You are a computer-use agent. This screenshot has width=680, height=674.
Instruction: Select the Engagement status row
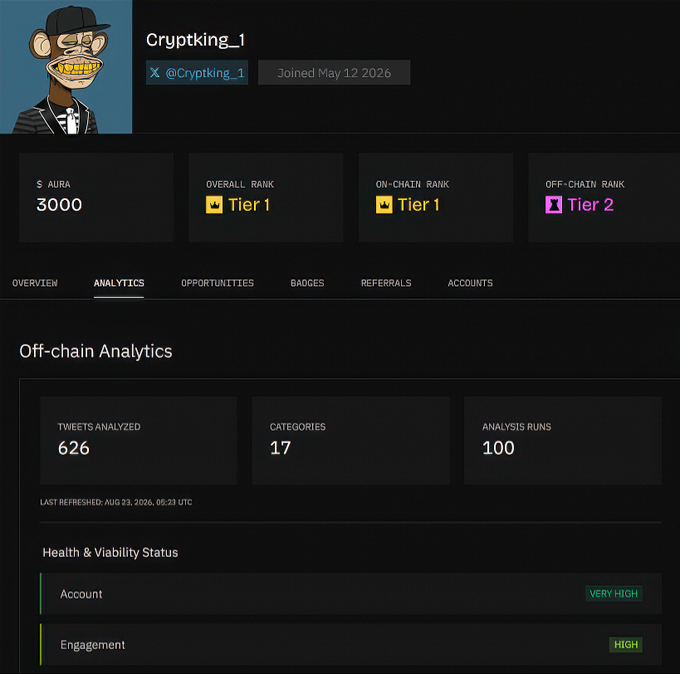(x=351, y=645)
